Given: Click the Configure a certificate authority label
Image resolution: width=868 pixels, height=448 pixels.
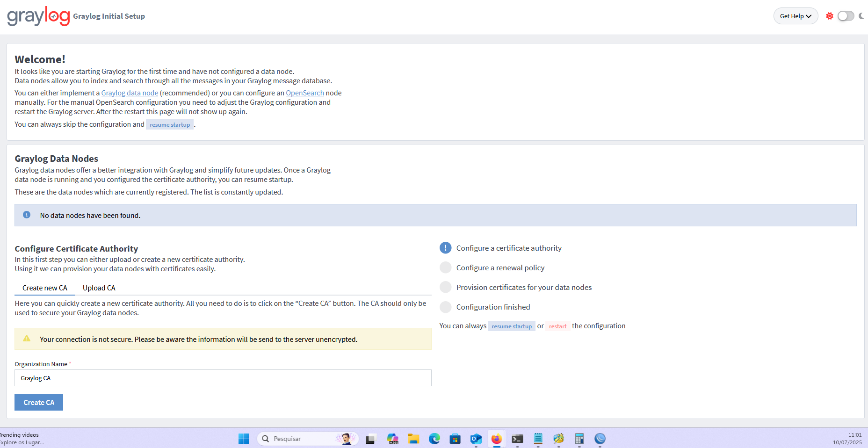Looking at the screenshot, I should pyautogui.click(x=509, y=248).
